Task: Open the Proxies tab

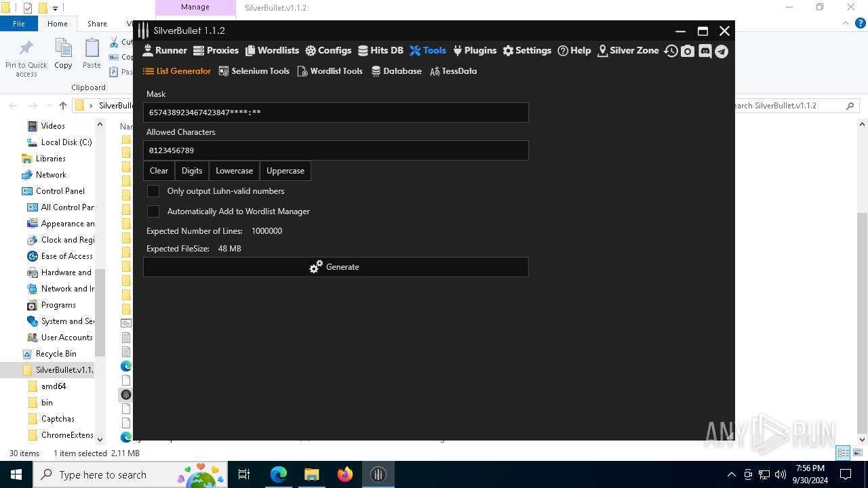Action: (x=216, y=51)
